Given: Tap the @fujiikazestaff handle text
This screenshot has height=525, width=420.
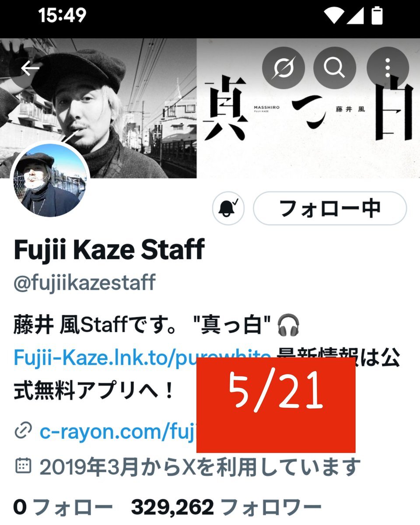Looking at the screenshot, I should tap(84, 283).
